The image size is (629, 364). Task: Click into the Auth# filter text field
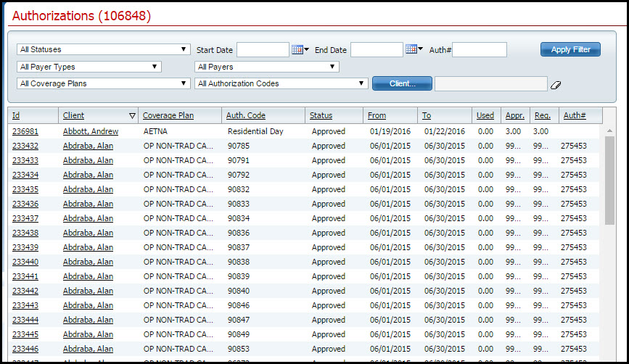(x=479, y=49)
